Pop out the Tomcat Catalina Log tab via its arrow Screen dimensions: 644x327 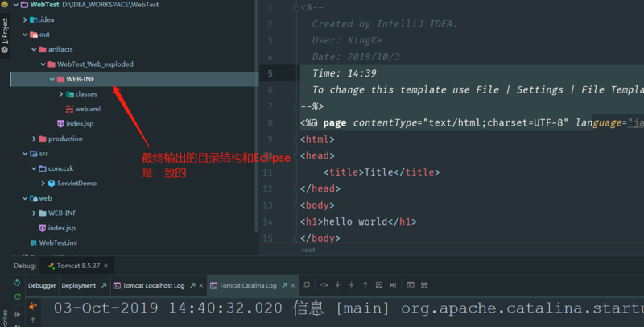tap(285, 285)
